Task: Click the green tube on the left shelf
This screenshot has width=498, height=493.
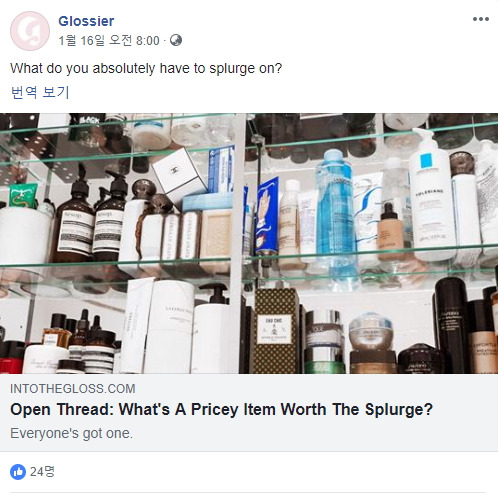Action: click(x=23, y=196)
